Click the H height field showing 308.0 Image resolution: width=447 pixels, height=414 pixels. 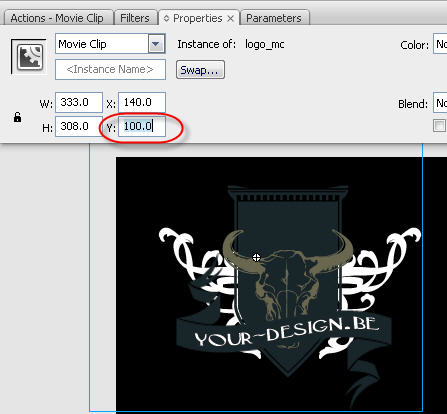point(79,126)
